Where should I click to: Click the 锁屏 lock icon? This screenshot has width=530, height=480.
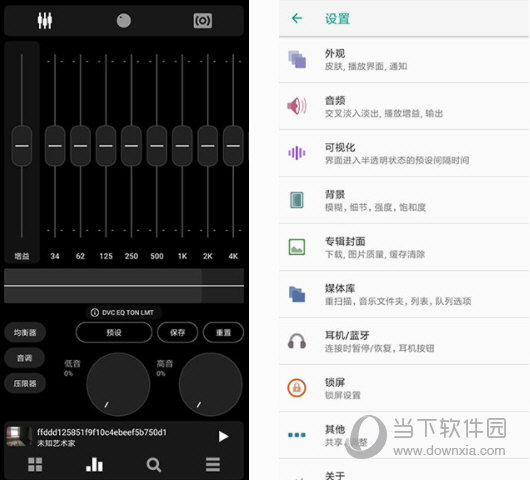pyautogui.click(x=297, y=388)
